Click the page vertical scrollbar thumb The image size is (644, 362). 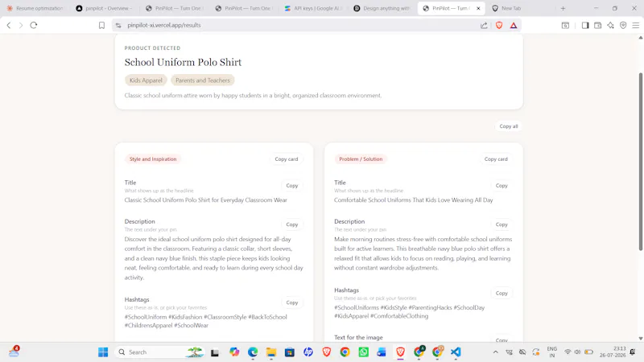pyautogui.click(x=640, y=162)
